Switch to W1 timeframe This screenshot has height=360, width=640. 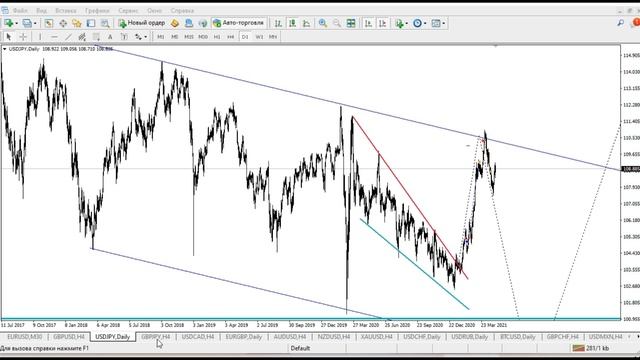click(259, 37)
